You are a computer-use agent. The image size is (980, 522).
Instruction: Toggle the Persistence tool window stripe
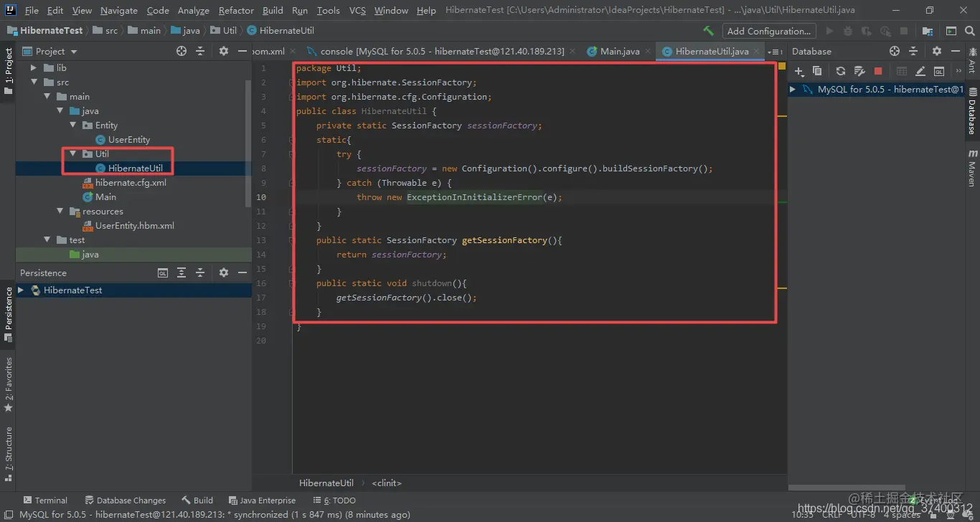8,314
